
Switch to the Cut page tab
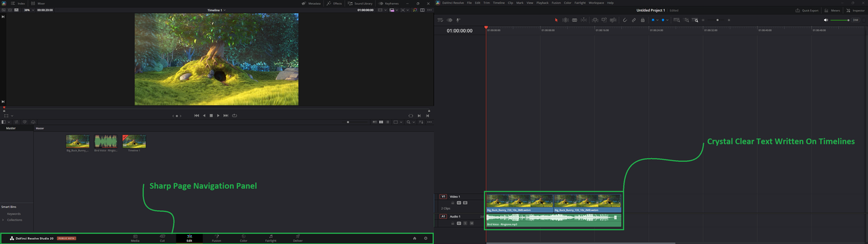(162, 238)
